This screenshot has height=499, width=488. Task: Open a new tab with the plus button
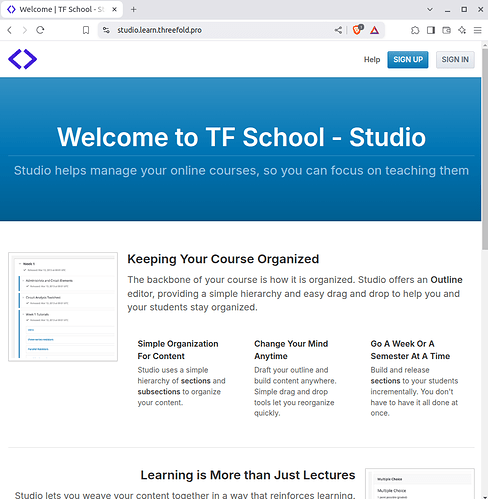[134, 10]
